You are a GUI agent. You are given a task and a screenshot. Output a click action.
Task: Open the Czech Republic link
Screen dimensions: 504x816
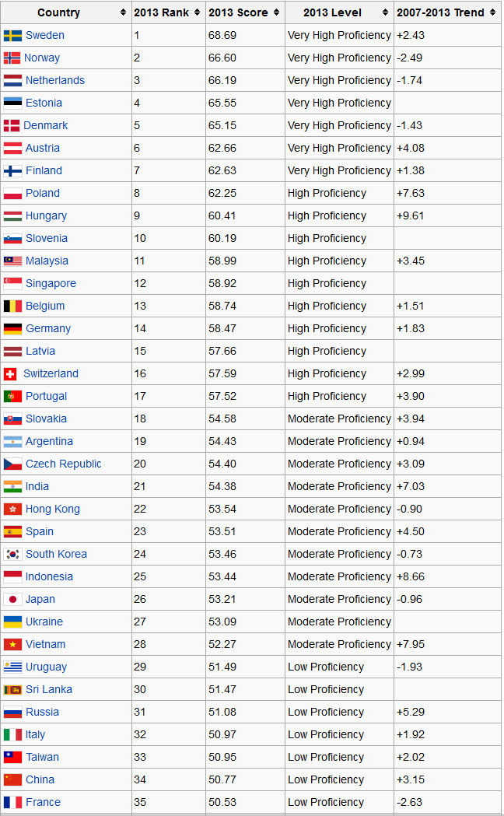64,464
